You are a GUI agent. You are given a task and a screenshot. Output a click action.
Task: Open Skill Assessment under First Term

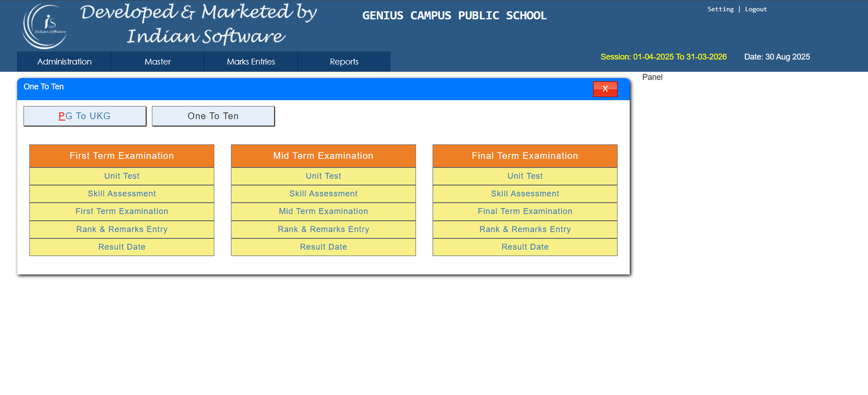pyautogui.click(x=122, y=194)
